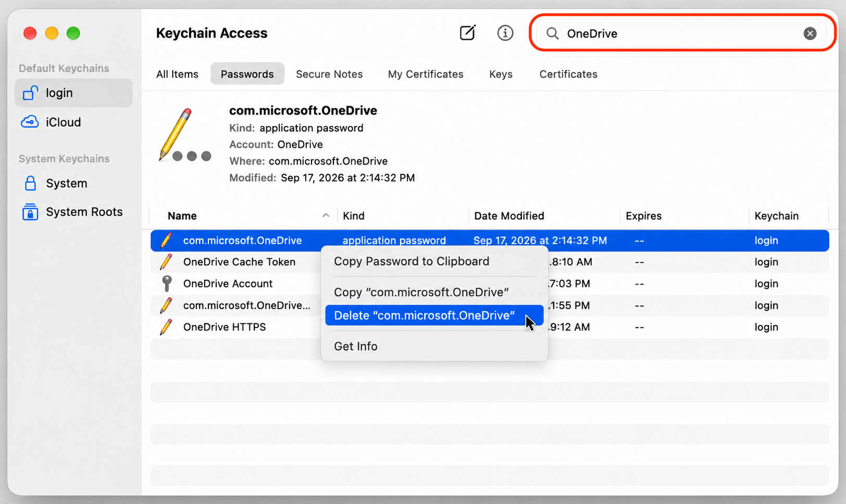846x504 pixels.
Task: Click the pencil icon of OneDrive HTTPS
Action: click(x=166, y=327)
